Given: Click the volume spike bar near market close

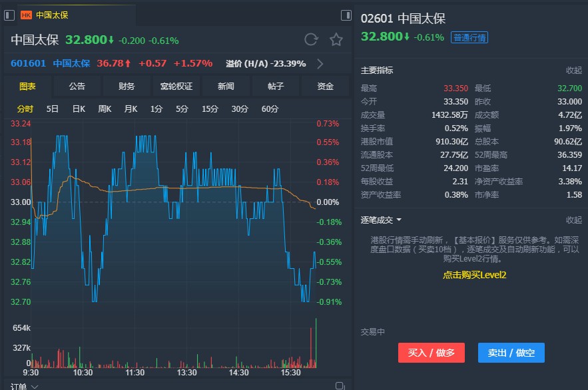Looking at the screenshot, I should 316,343.
